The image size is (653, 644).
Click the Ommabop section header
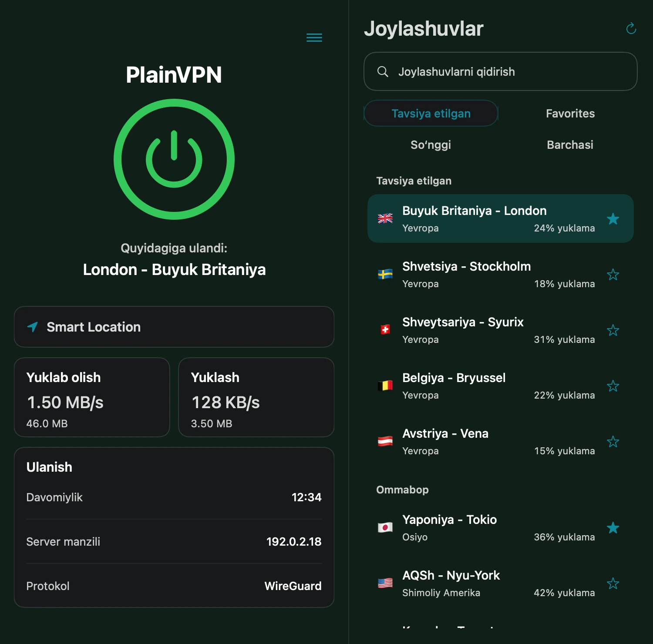point(402,490)
